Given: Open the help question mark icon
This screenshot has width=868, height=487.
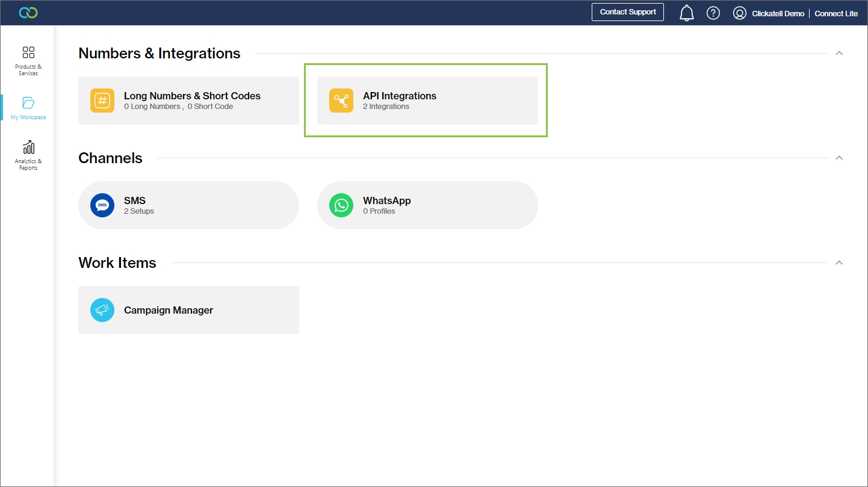Looking at the screenshot, I should [713, 13].
